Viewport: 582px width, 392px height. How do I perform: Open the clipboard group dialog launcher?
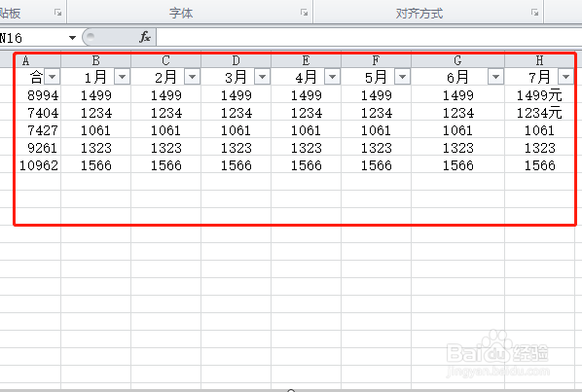pos(57,13)
